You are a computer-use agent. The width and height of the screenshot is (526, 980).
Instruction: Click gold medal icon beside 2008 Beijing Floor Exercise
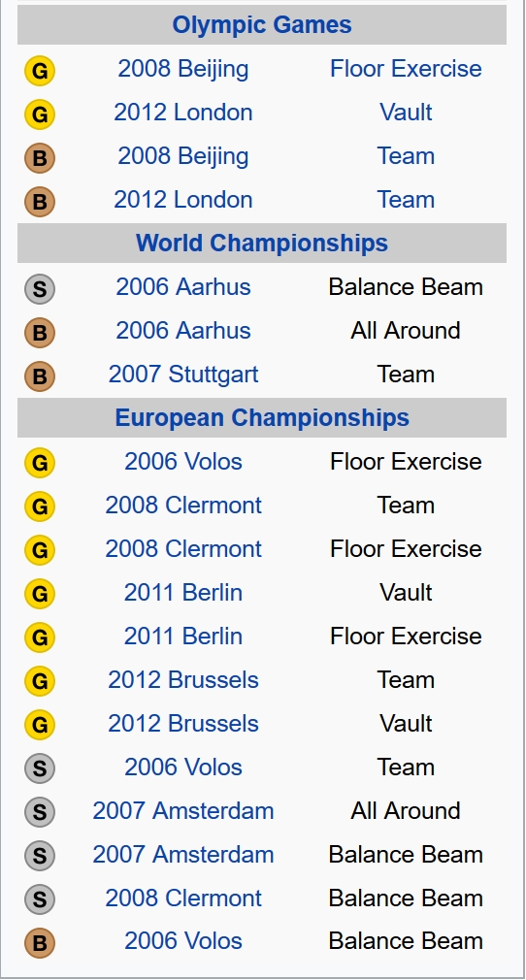point(40,71)
